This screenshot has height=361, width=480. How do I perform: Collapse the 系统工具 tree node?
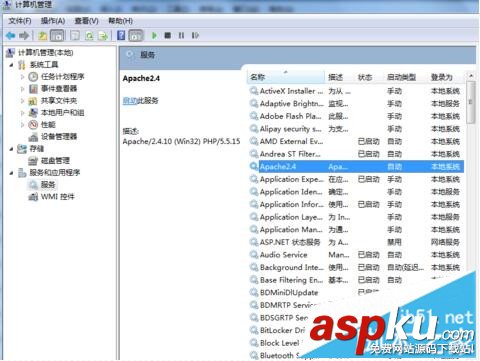point(11,65)
